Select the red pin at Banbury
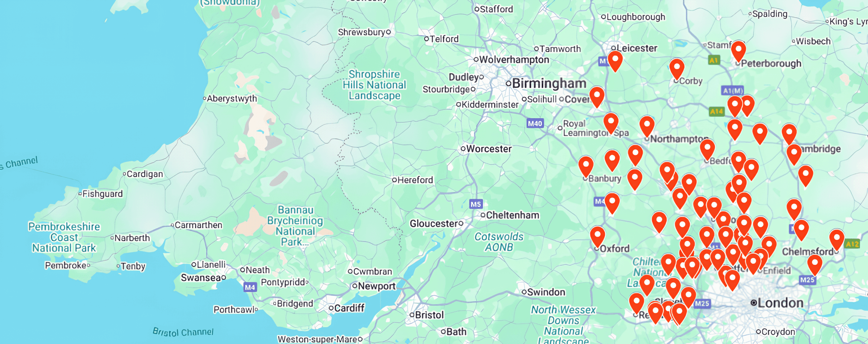Viewport: 868px width, 344px height. point(586,166)
